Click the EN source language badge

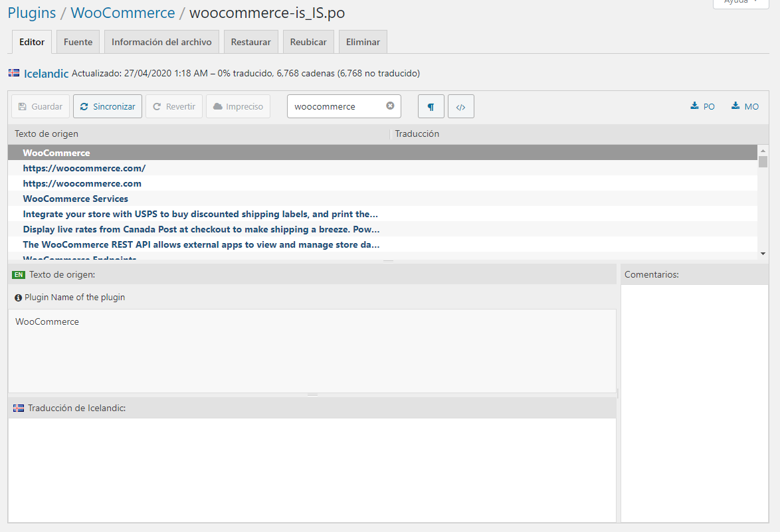[x=19, y=274]
